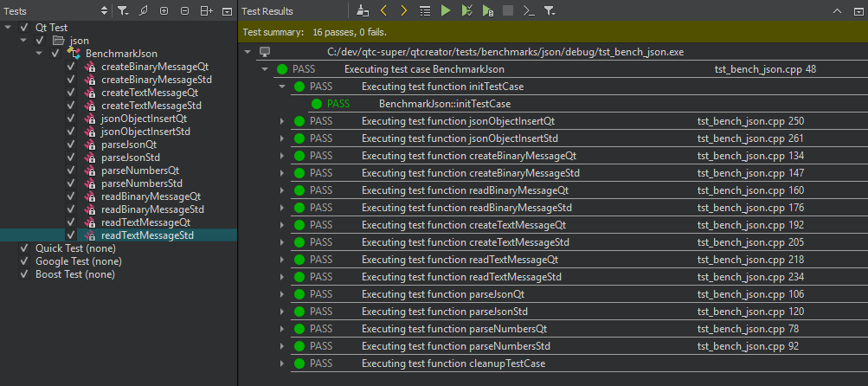Image resolution: width=868 pixels, height=386 pixels.
Task: Collapse the initTestCase result row
Action: click(x=281, y=87)
